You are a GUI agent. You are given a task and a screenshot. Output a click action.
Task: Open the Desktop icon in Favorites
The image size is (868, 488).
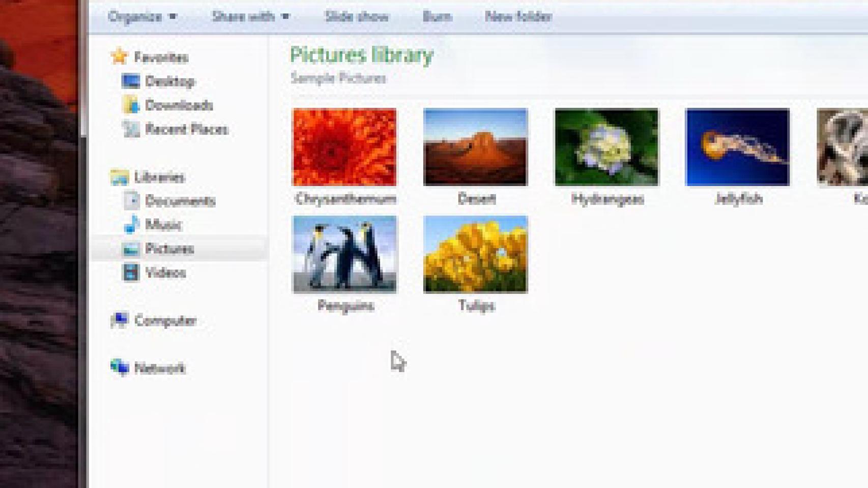(x=131, y=81)
